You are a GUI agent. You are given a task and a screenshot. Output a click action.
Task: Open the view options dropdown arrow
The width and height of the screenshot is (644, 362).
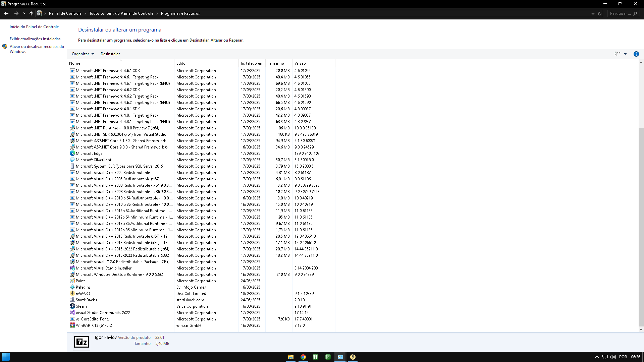pos(625,54)
